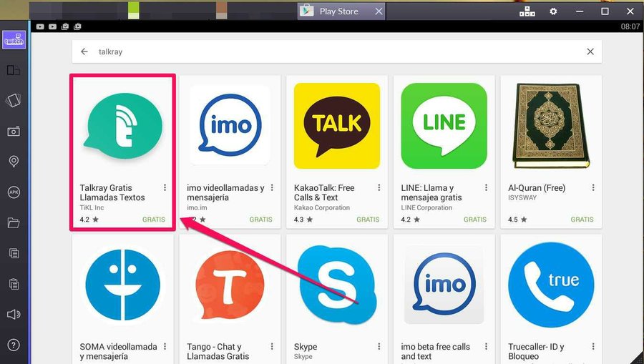Open the folder icon in sidebar
The image size is (644, 364).
pos(13,223)
